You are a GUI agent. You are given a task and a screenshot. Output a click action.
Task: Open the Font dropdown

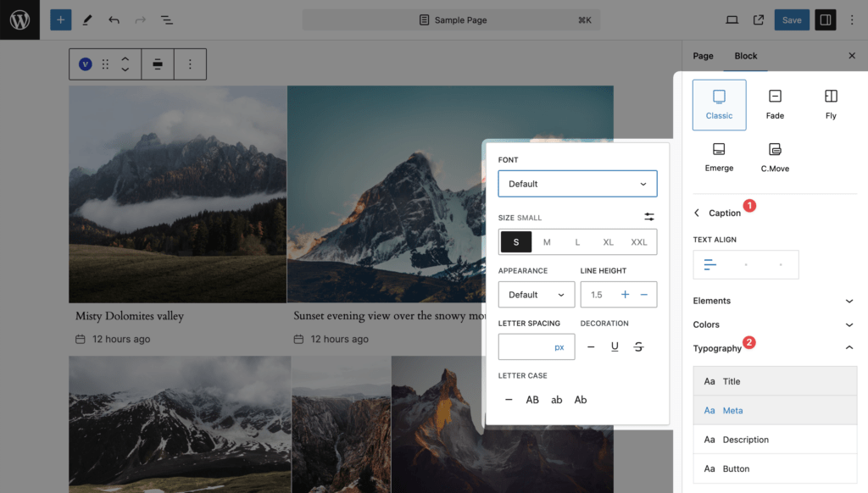coord(577,184)
